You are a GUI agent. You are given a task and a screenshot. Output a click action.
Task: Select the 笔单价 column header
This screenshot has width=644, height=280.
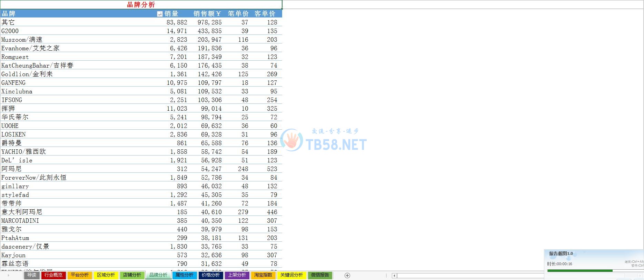pos(238,14)
